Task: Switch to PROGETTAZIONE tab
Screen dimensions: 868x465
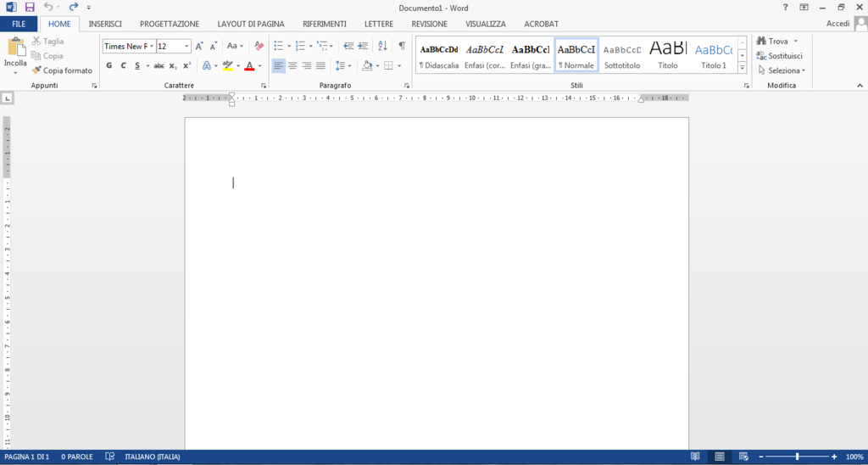Action: point(170,24)
